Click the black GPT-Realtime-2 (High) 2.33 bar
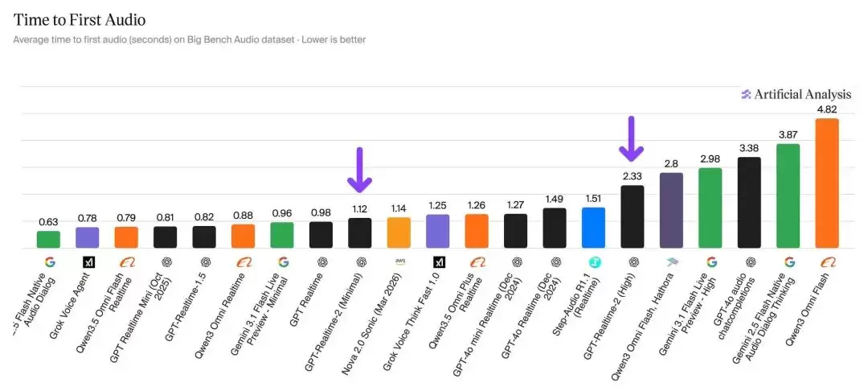 (633, 216)
